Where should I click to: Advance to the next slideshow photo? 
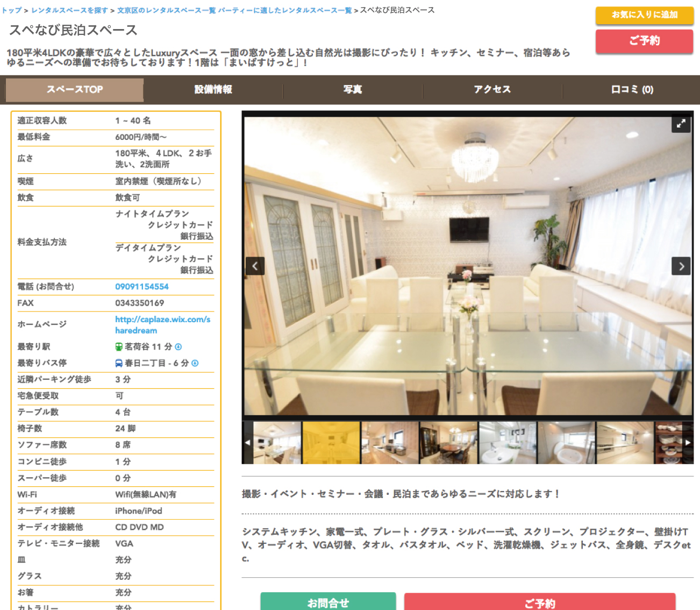pyautogui.click(x=681, y=266)
